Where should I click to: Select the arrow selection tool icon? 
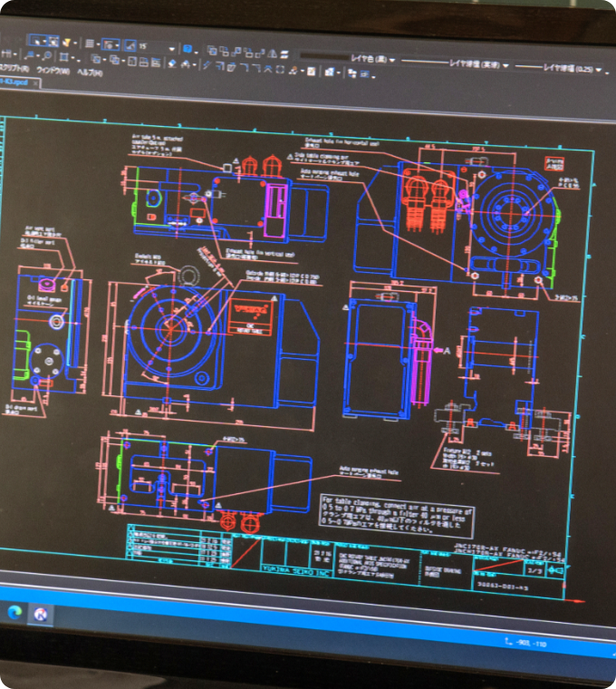coord(36,42)
